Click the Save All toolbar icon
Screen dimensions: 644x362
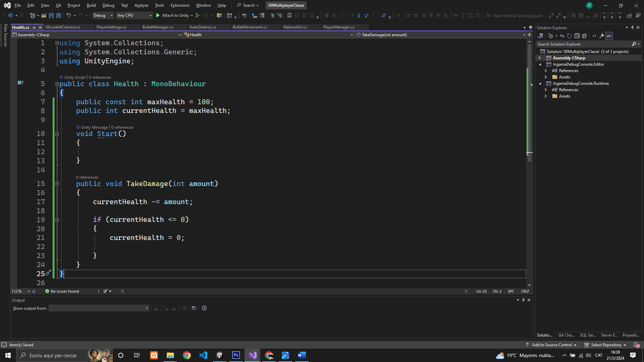[x=58, y=15]
